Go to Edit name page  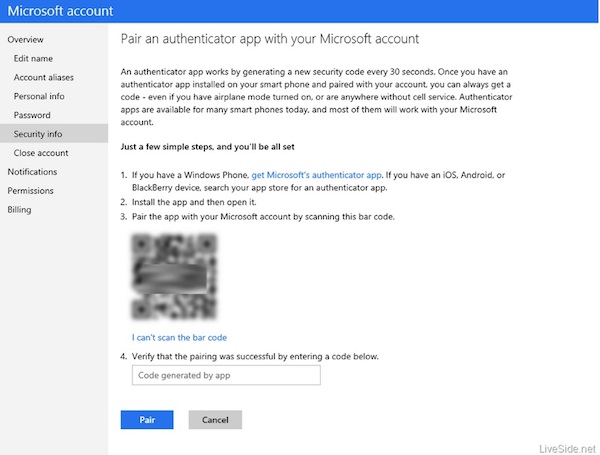click(33, 59)
